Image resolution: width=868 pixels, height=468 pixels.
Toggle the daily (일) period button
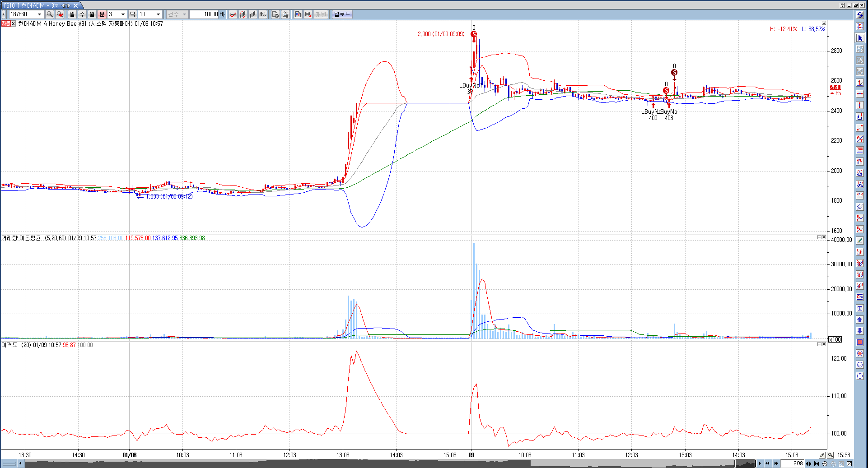(72, 14)
